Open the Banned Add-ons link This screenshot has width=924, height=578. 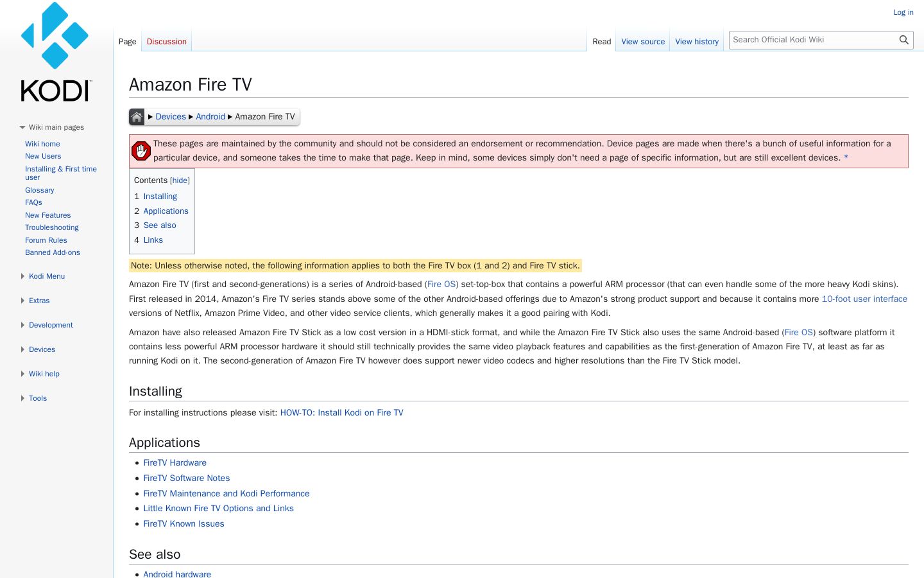tap(53, 252)
